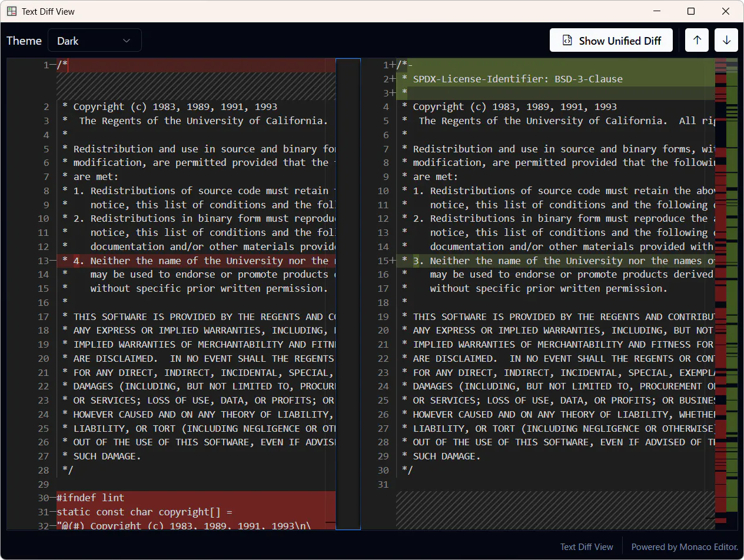Image resolution: width=744 pixels, height=560 pixels.
Task: Click 'without specific prior written permission.' in left pane
Action: [x=209, y=288]
